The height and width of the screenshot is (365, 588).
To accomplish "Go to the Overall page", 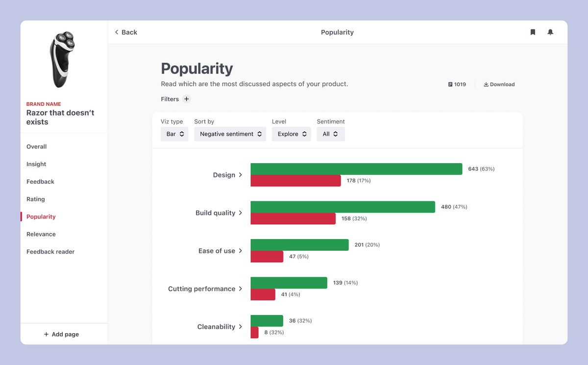I will tap(37, 146).
